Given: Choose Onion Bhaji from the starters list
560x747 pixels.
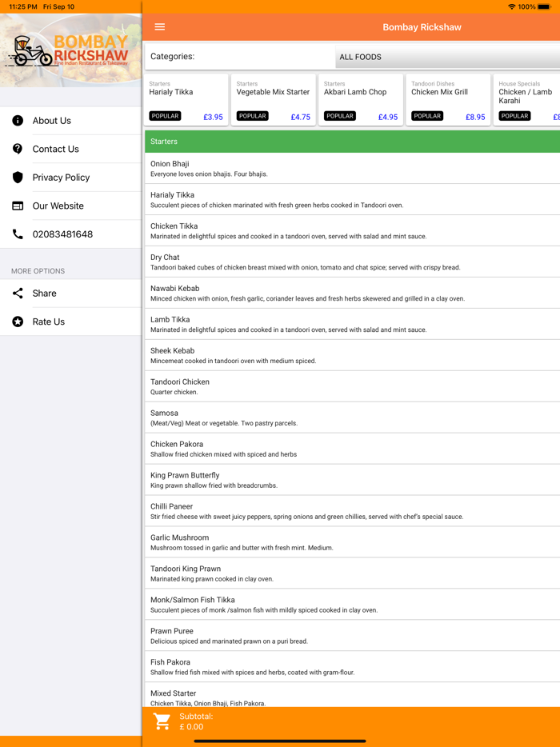Looking at the screenshot, I should click(352, 168).
